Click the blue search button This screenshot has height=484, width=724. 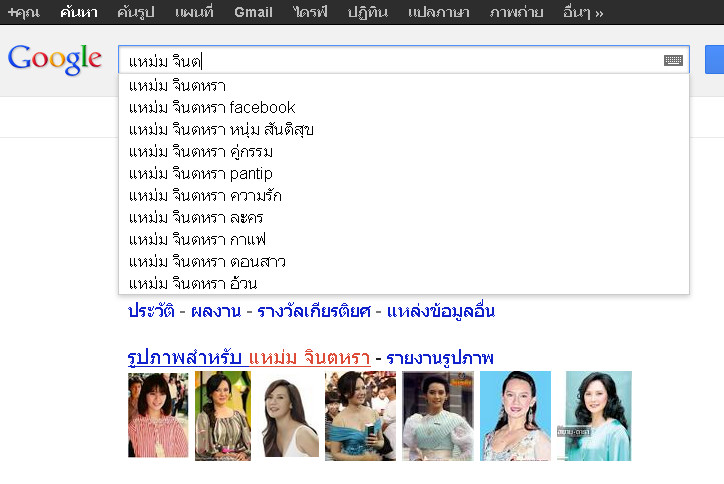point(714,59)
